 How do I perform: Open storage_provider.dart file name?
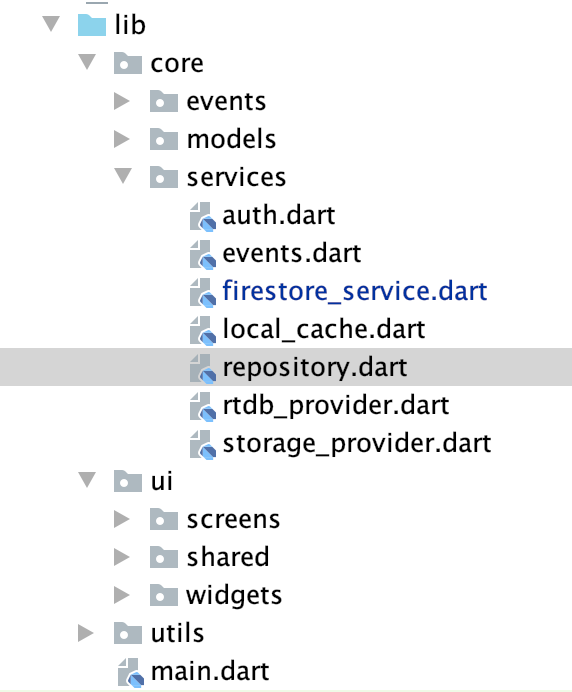[357, 444]
